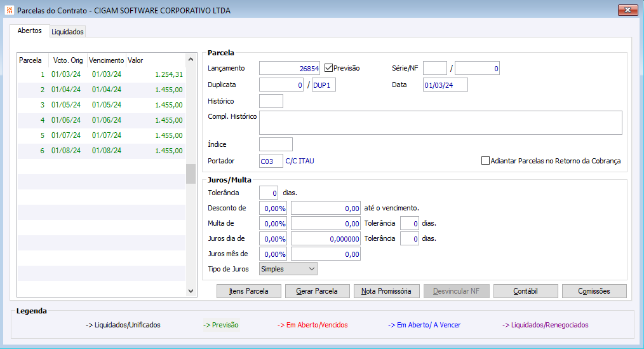
Task: Click the Portador code field C03
Action: tap(271, 161)
